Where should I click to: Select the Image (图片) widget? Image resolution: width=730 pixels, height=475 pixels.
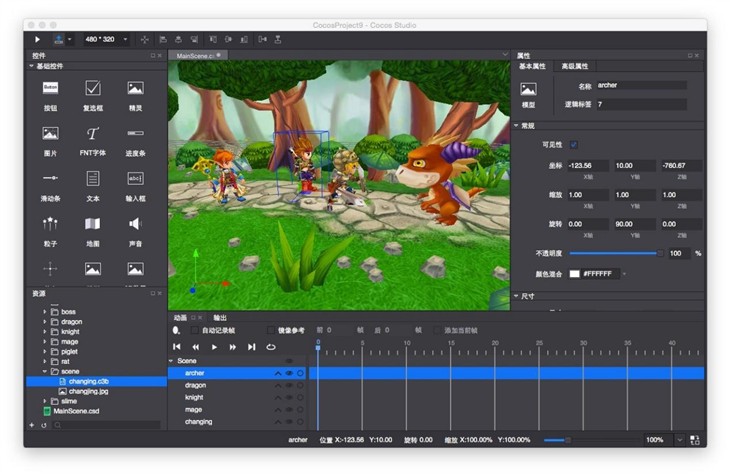[x=50, y=141]
